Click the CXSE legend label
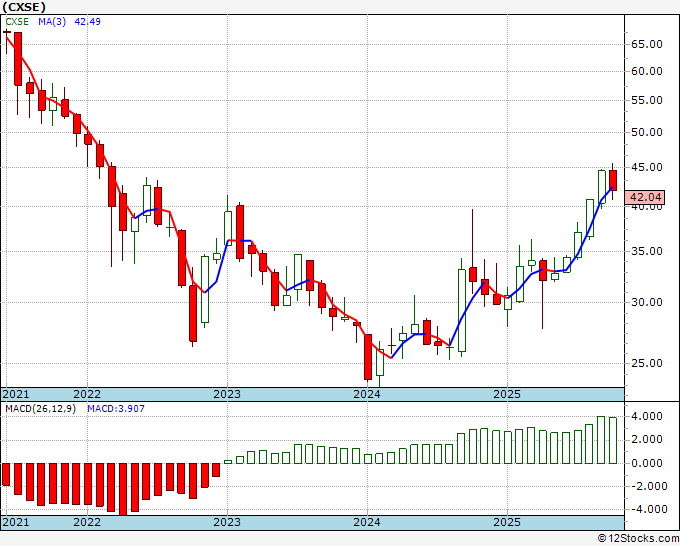Image resolution: width=680 pixels, height=546 pixels. (x=17, y=22)
